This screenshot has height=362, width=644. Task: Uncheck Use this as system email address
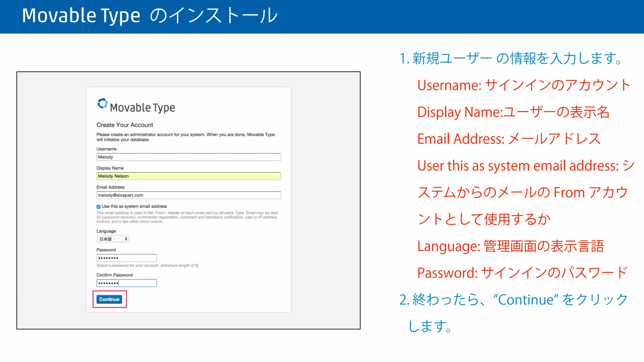pyautogui.click(x=98, y=206)
